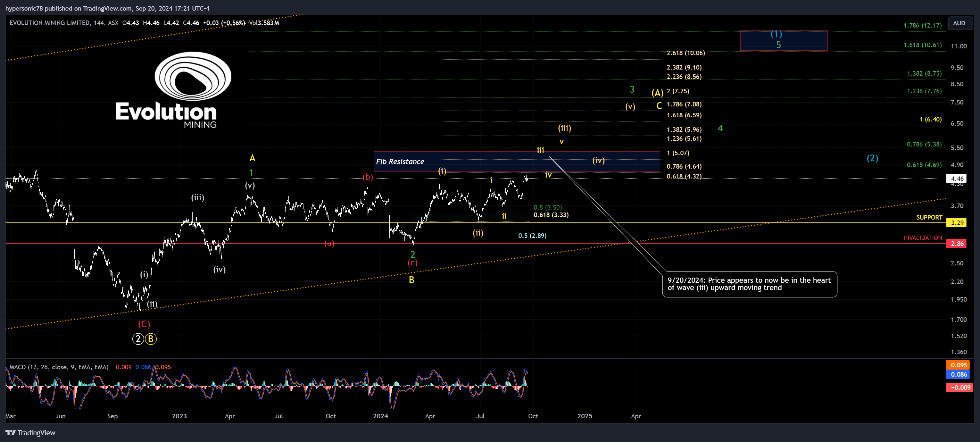Click the circled B wave label
Image resolution: width=980 pixels, height=442 pixels.
click(x=151, y=338)
